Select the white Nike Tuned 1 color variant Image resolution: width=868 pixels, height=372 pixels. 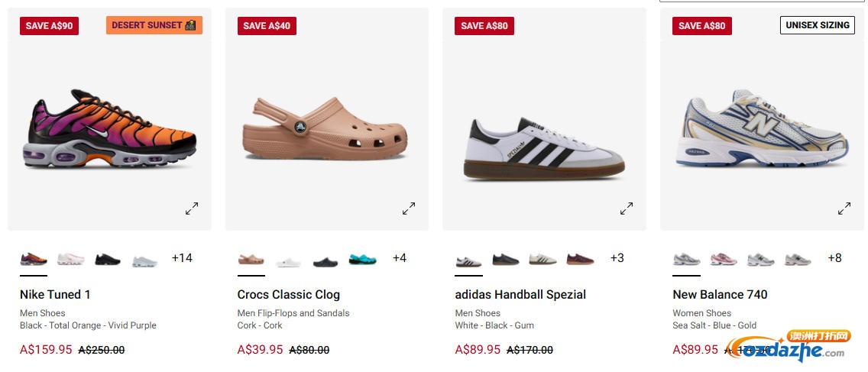click(x=70, y=260)
